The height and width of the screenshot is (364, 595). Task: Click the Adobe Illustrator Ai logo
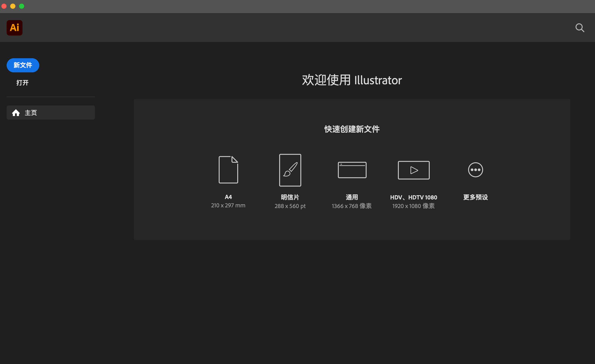coord(15,28)
